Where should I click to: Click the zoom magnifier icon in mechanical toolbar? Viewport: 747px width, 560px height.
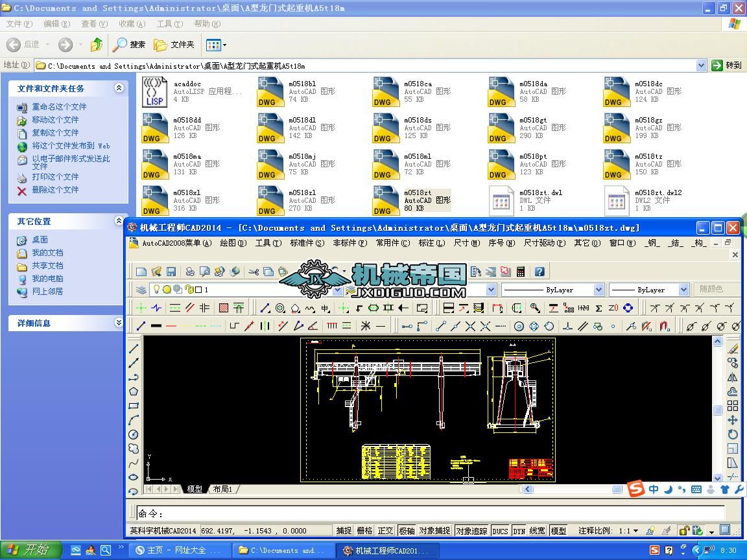535,308
